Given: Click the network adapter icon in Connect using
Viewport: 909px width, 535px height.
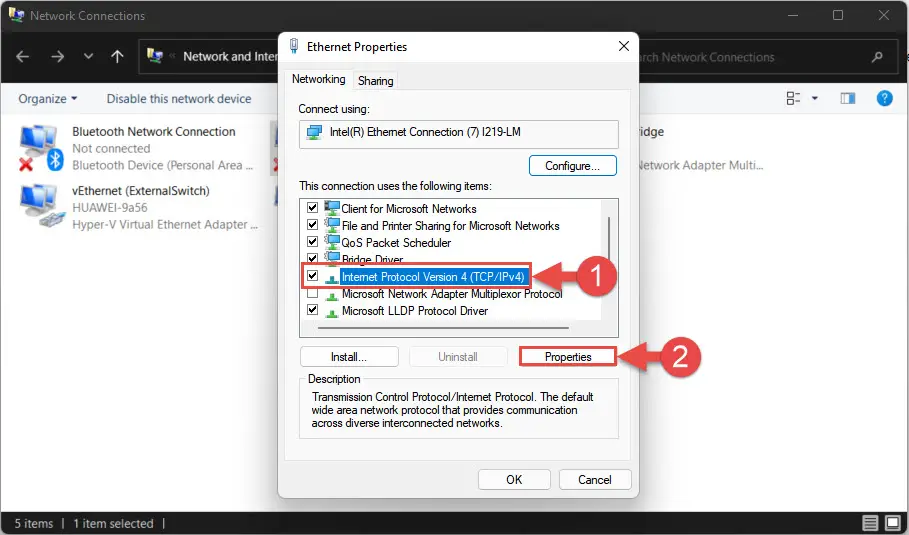Looking at the screenshot, I should (314, 132).
